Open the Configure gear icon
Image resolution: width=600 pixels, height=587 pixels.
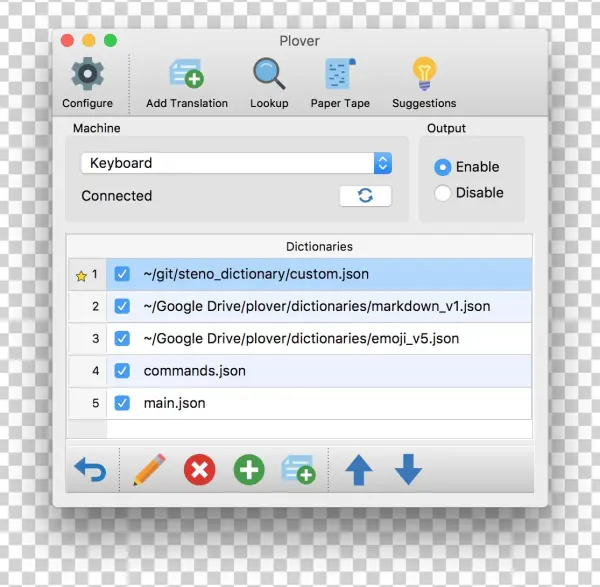87,74
